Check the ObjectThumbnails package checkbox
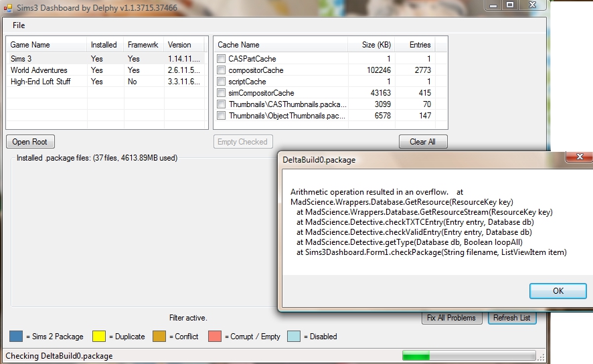Screen dimensions: 593x364 pos(222,115)
